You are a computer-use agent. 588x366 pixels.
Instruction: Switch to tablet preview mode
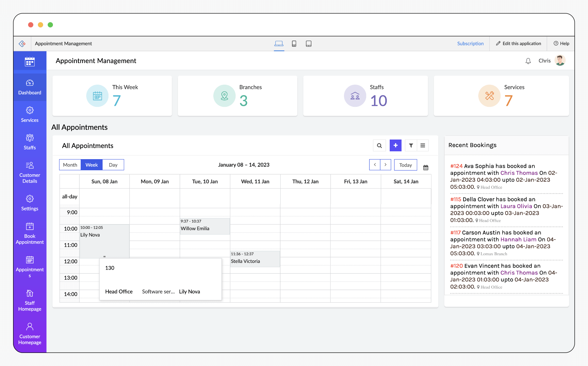[x=308, y=44]
